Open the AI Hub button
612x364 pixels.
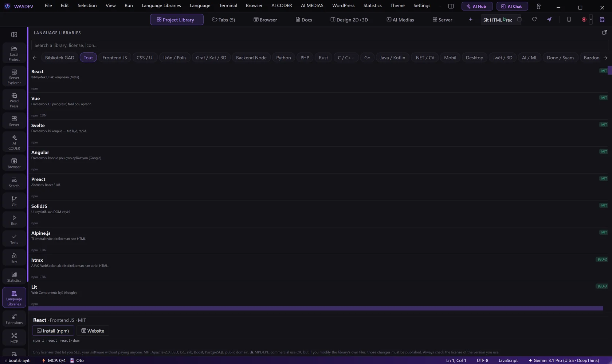477,6
